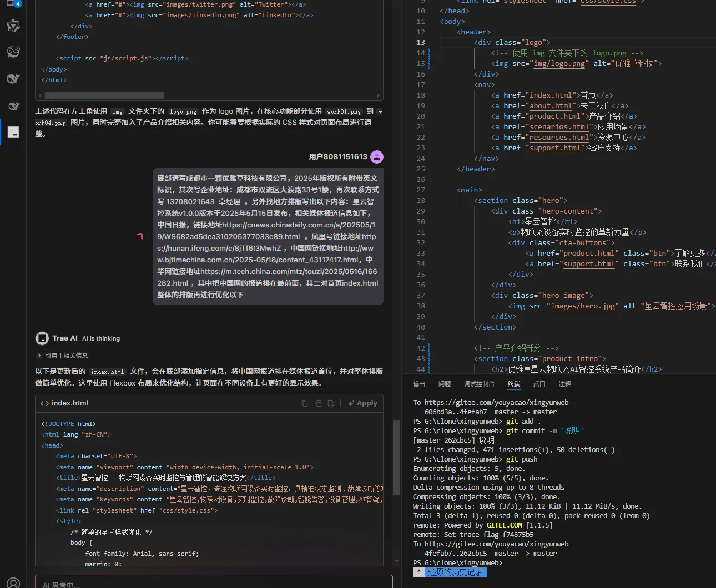This screenshot has height=588, width=716.
Task: Click the Trae AI name label
Action: pos(65,338)
